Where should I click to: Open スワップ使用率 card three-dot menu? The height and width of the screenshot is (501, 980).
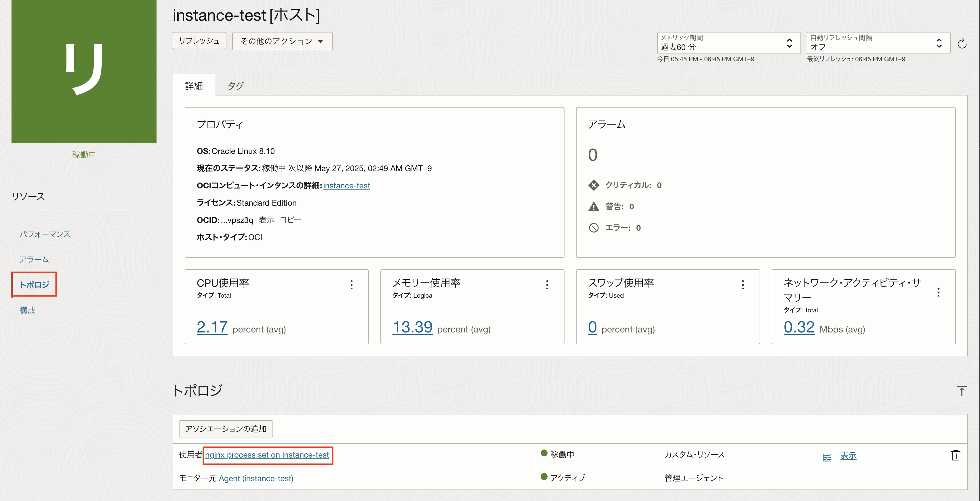point(743,284)
